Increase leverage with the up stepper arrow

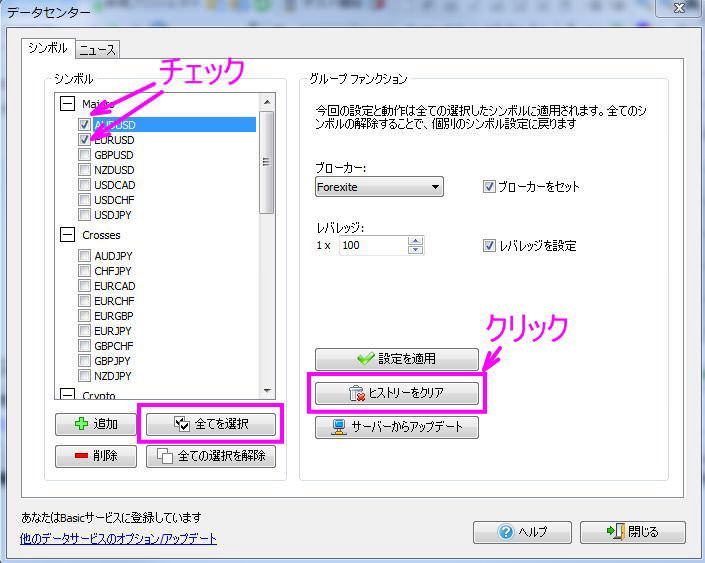pyautogui.click(x=416, y=240)
